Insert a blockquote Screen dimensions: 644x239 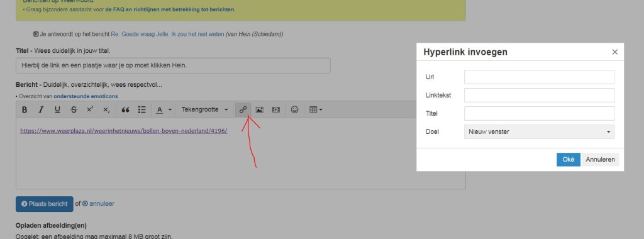coord(125,109)
